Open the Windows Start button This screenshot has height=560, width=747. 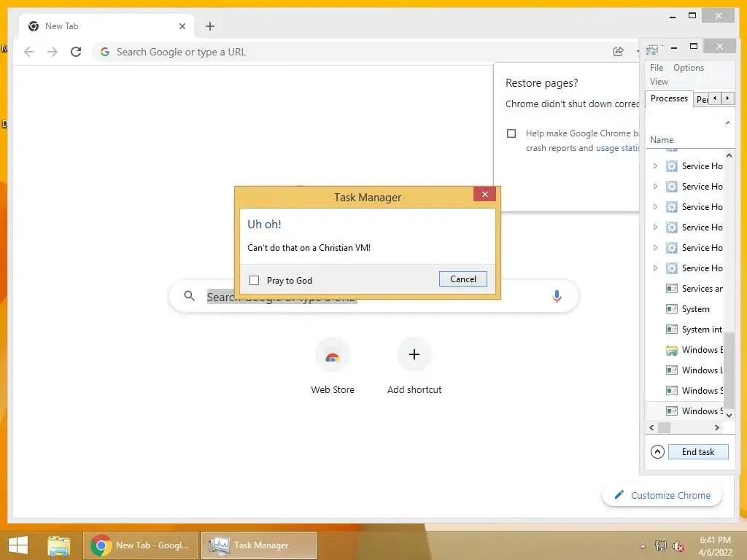[x=18, y=545]
